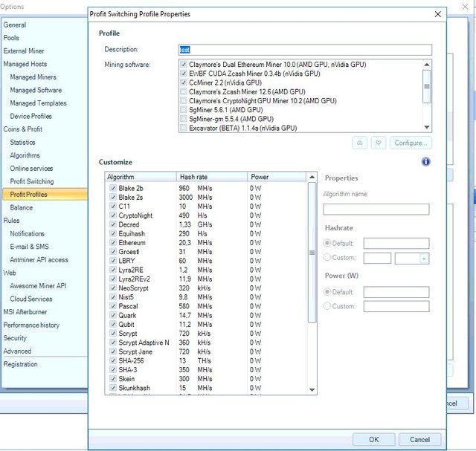The width and height of the screenshot is (476, 451).
Task: Open Balance in the Options sidebar
Action: [x=22, y=207]
